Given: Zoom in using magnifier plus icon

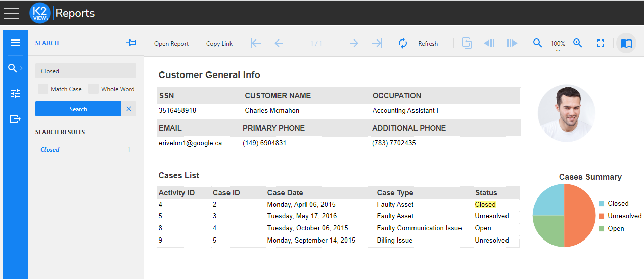Looking at the screenshot, I should [578, 43].
